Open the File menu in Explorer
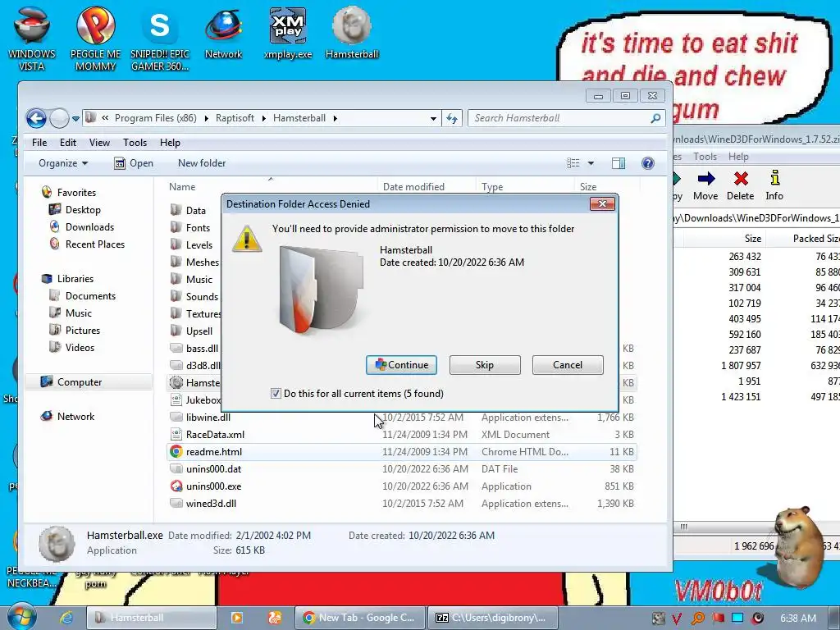This screenshot has width=840, height=630. click(x=39, y=143)
